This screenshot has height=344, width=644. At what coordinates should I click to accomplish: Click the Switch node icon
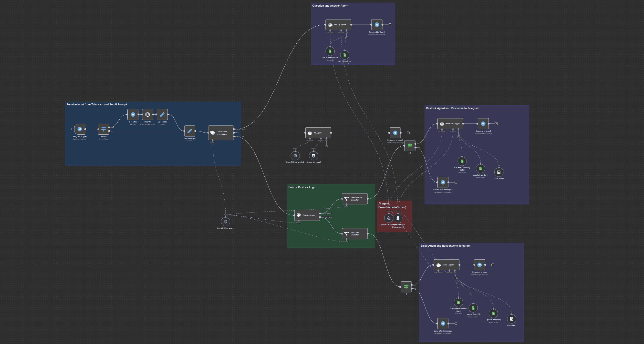click(x=104, y=129)
